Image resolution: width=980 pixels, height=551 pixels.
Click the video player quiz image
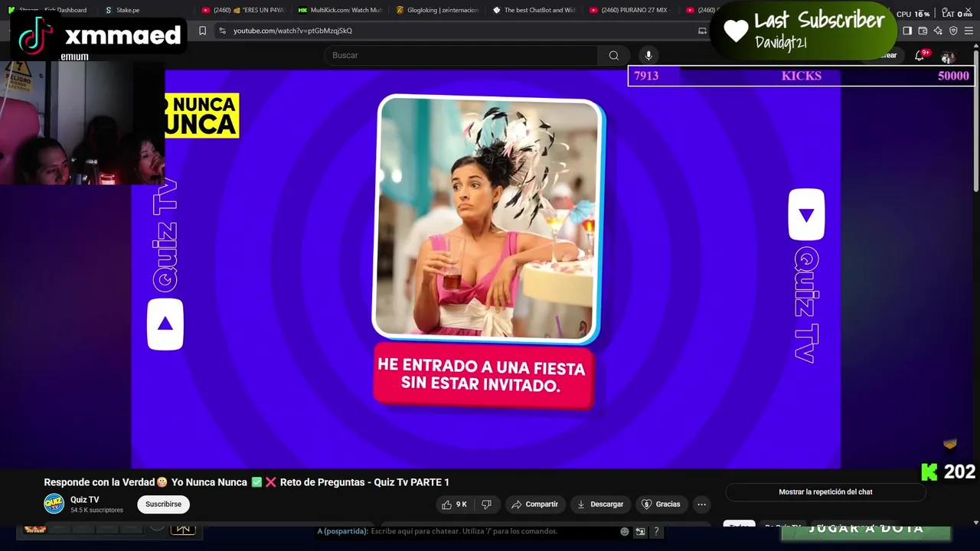pos(487,219)
